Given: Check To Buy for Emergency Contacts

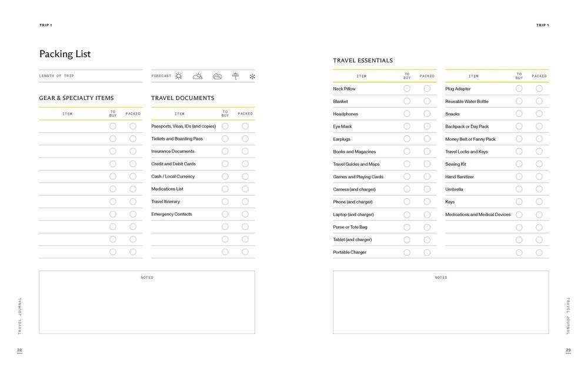Looking at the screenshot, I should point(225,214).
